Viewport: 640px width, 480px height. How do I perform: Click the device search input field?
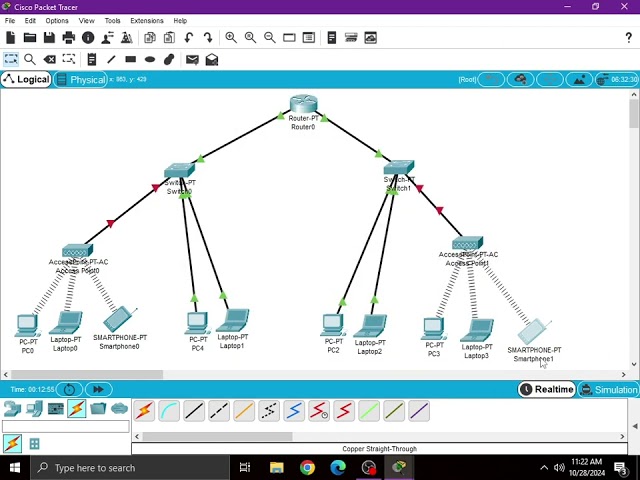point(66,427)
